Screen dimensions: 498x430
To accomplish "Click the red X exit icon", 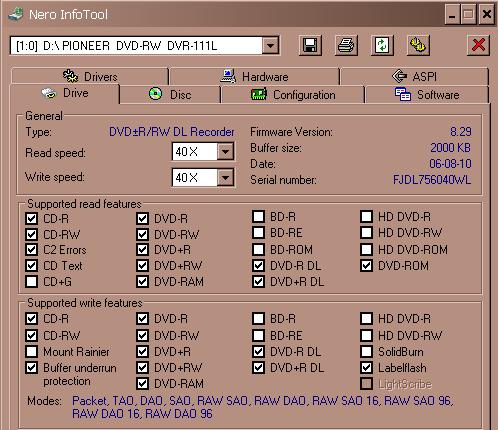I will [x=478, y=45].
